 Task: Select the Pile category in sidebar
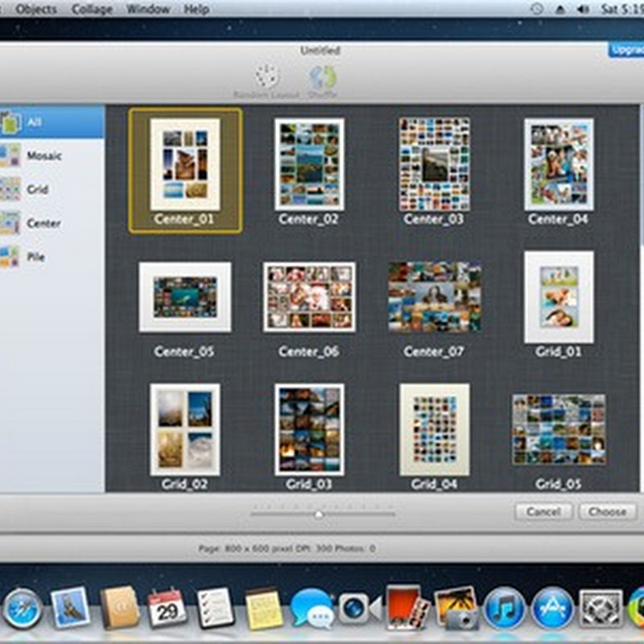point(36,258)
